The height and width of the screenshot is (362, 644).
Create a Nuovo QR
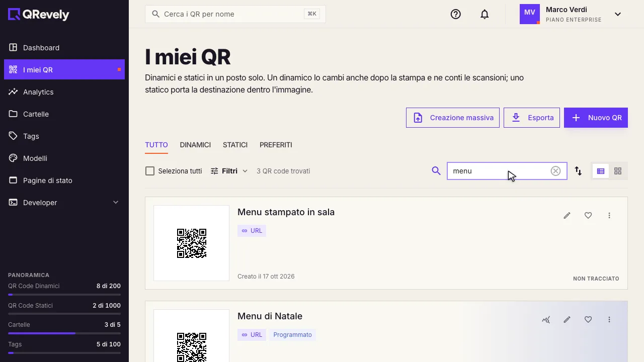[x=596, y=118]
